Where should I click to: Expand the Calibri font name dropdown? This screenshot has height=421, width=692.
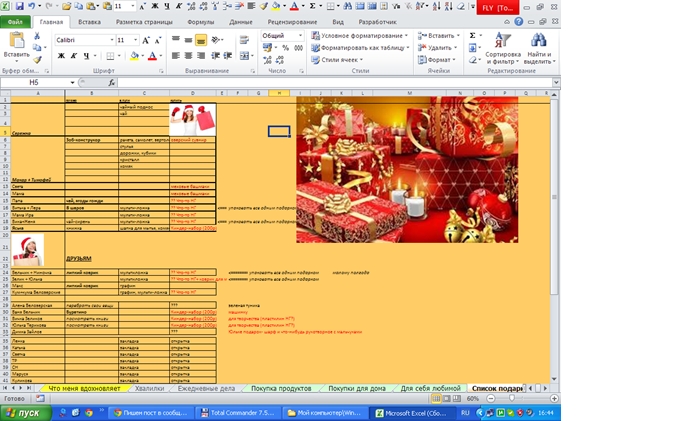coord(112,40)
